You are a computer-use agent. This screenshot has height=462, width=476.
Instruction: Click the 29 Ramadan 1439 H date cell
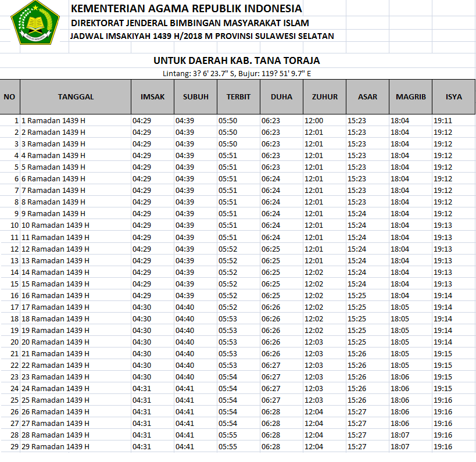pos(76,447)
